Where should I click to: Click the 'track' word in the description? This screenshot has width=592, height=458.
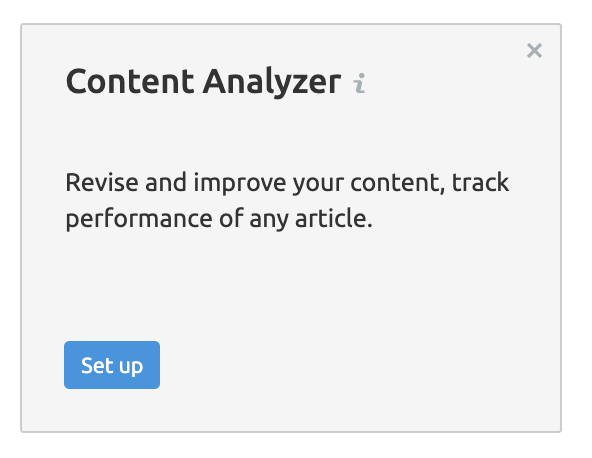click(x=480, y=183)
